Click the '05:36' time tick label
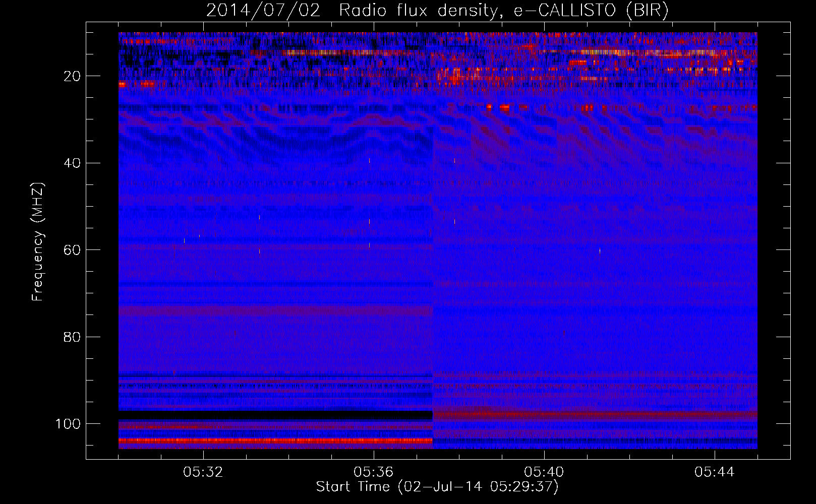 [374, 472]
